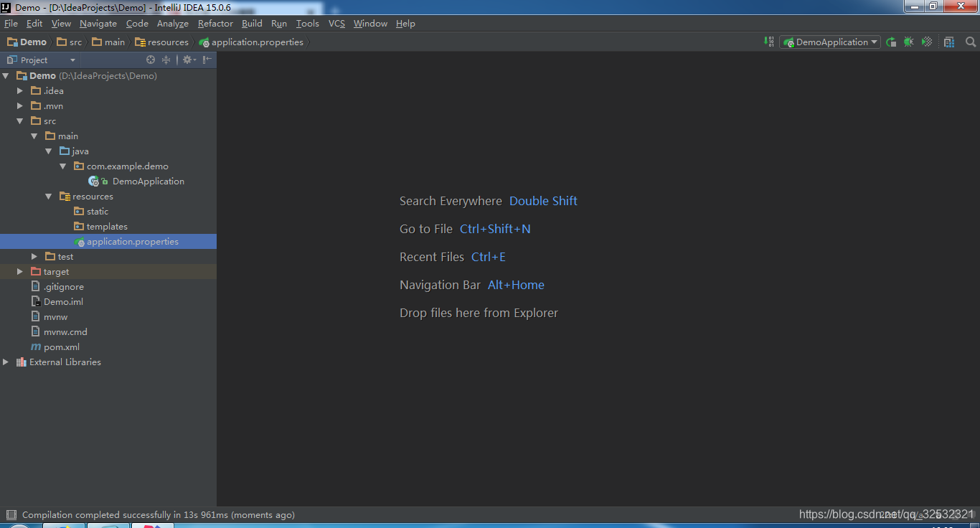The width and height of the screenshot is (980, 528).
Task: Click 'Compilation completed successfully' status message
Action: coord(158,514)
